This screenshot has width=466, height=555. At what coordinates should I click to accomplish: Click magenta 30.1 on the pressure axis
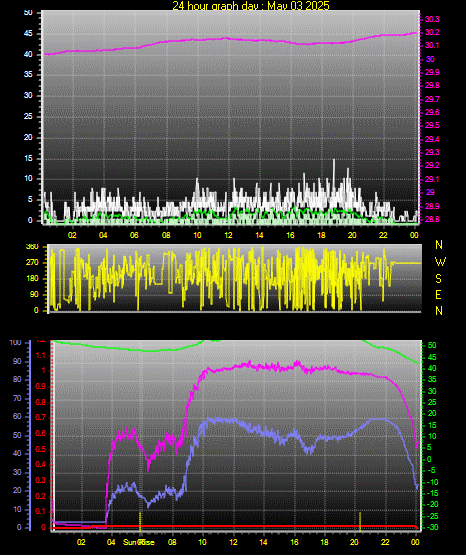(x=432, y=45)
